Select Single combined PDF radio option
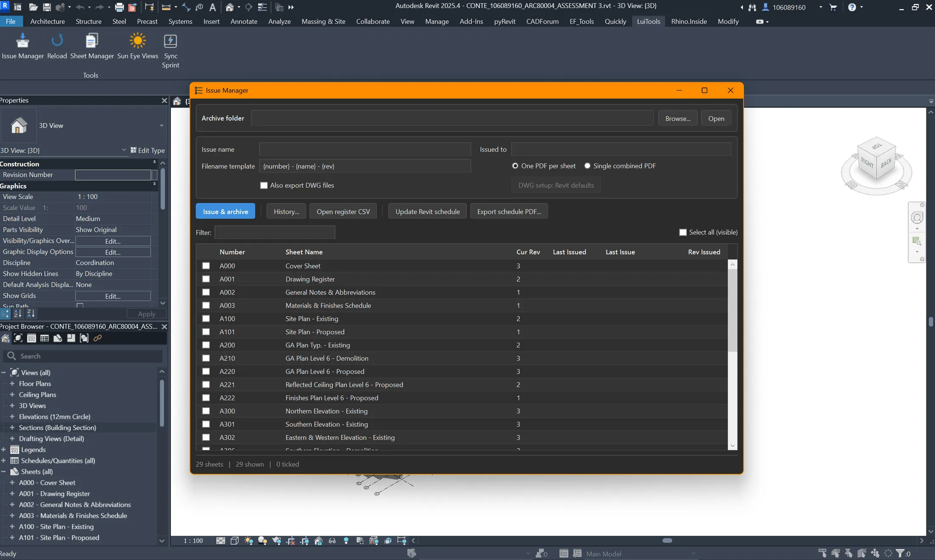This screenshot has height=560, width=935. 587,166
